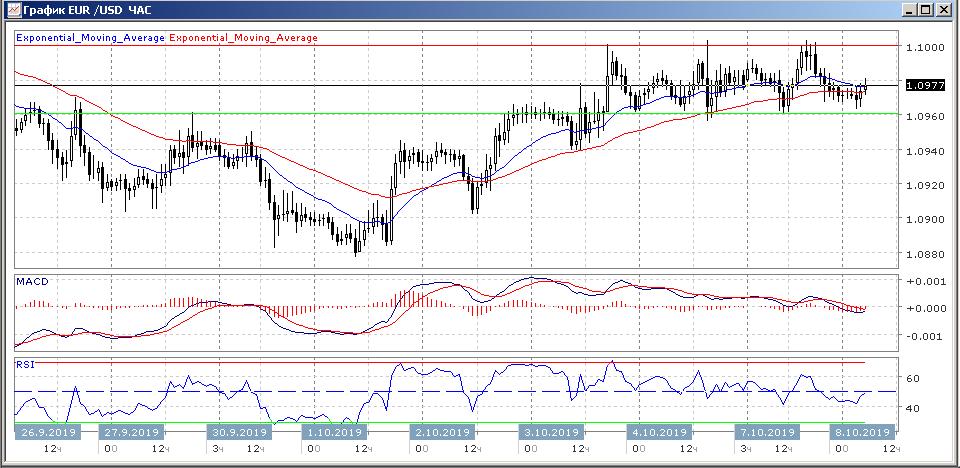Screen dimensions: 960x468
Task: Select the 4.10.2019 date marker
Action: click(657, 433)
